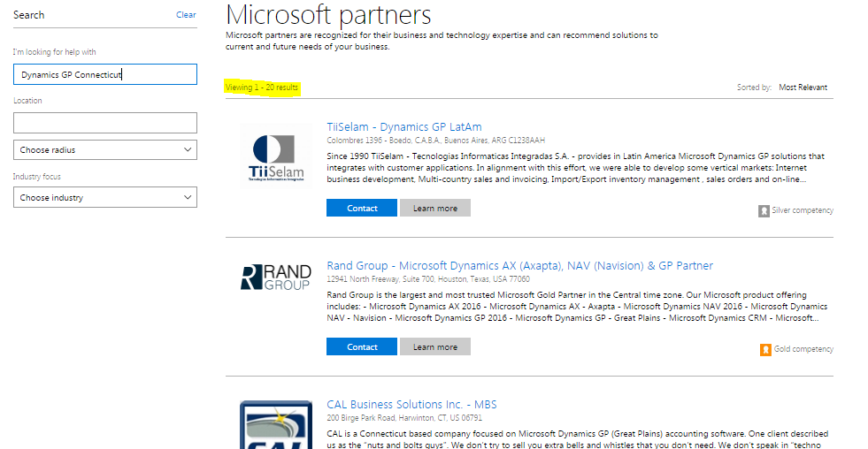Screen dimensions: 868x449
Task: Click the CAL Business Solutions logo thumbnail
Action: coord(276,424)
